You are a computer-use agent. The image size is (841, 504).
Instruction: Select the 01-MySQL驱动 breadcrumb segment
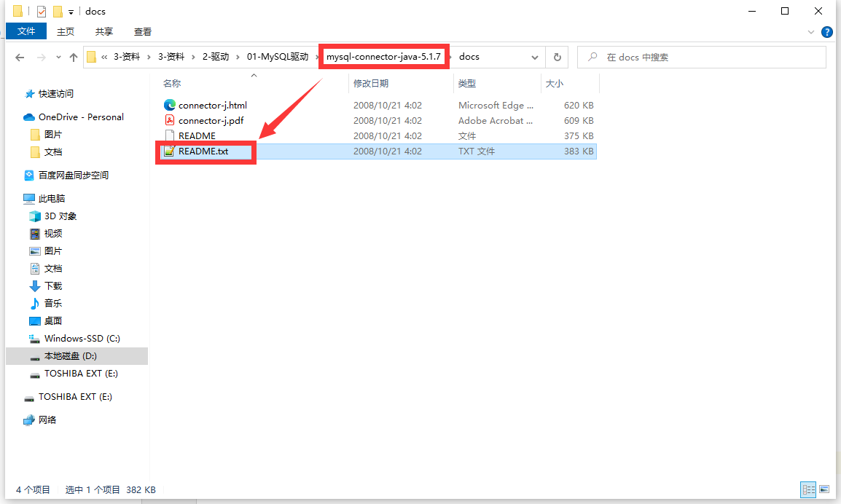point(278,57)
